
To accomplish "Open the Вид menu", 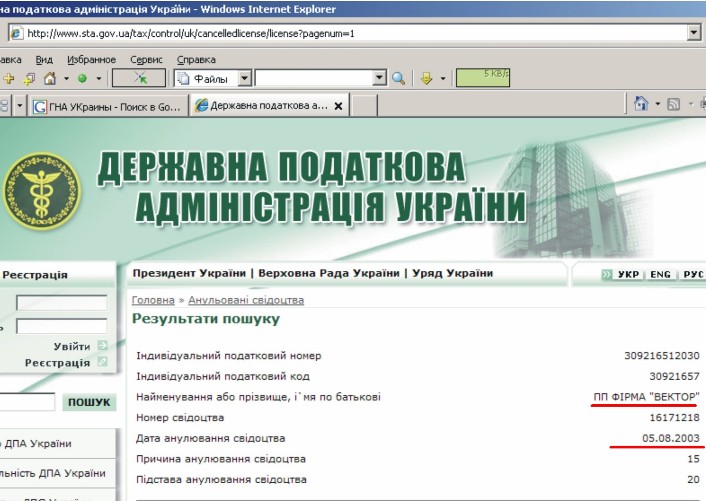I will (44, 59).
